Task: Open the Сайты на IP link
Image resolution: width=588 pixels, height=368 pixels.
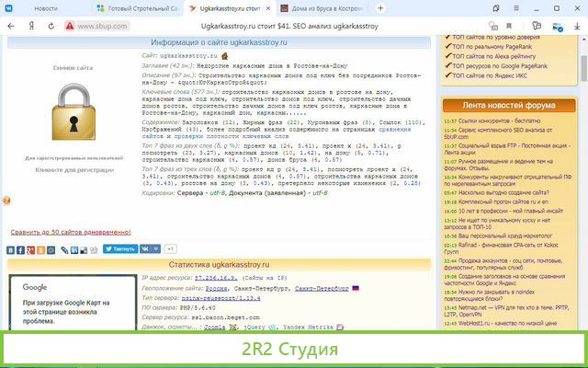Action: point(265,278)
